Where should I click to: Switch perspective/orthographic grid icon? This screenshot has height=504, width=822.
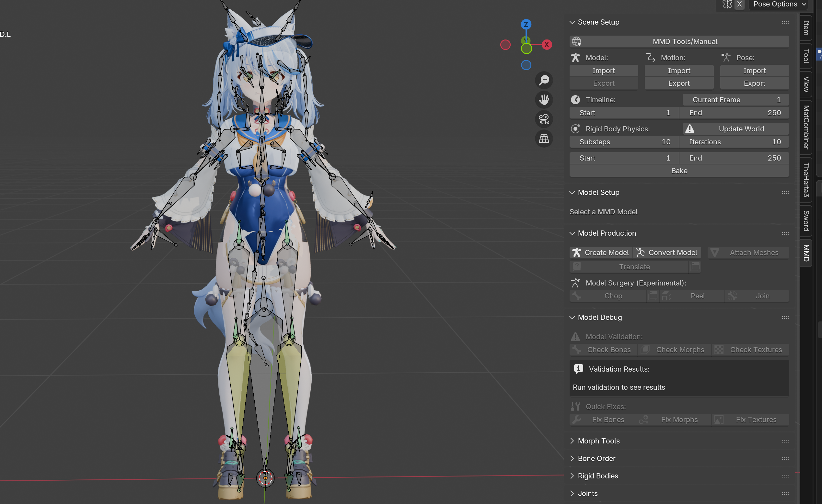point(544,138)
